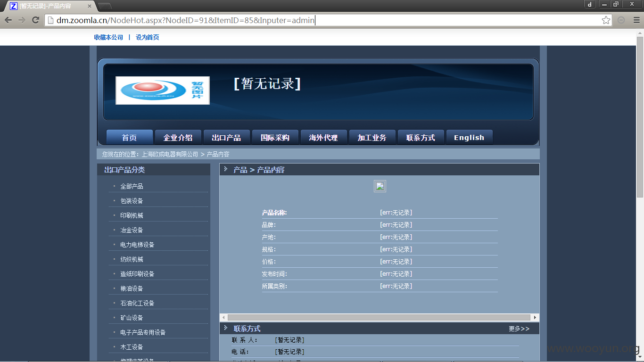Open the 国际采购 navigation tab

tap(275, 138)
